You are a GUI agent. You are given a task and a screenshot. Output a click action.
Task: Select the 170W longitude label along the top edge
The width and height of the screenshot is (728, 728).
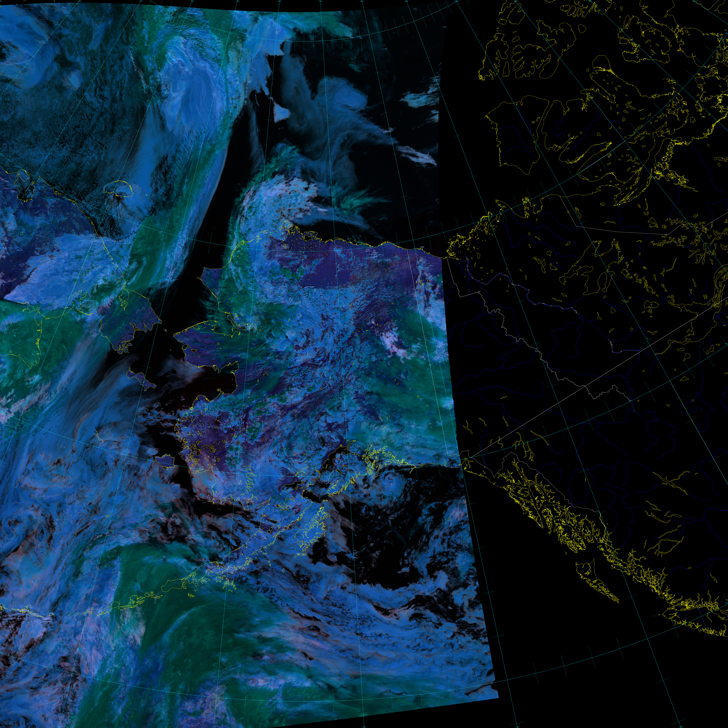237,1
